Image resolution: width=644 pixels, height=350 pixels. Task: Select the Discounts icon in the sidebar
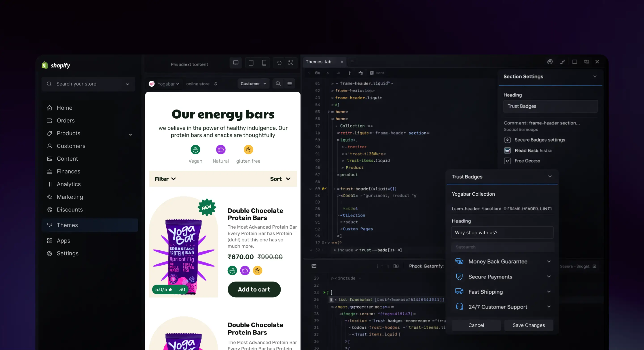pyautogui.click(x=49, y=210)
